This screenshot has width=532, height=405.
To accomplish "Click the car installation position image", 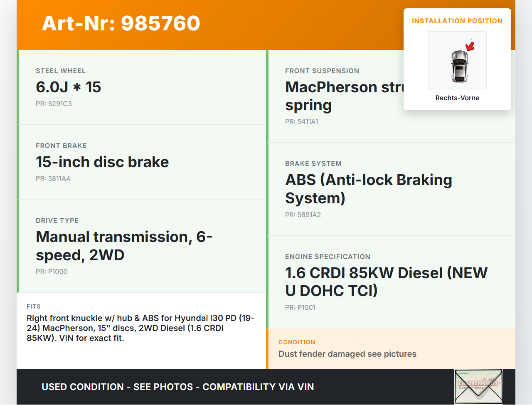I will coord(457,61).
